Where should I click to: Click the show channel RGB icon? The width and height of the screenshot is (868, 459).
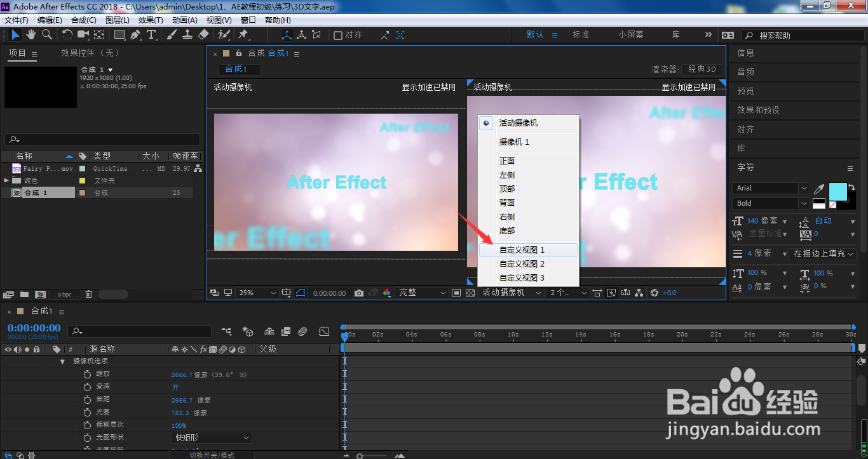tap(387, 293)
